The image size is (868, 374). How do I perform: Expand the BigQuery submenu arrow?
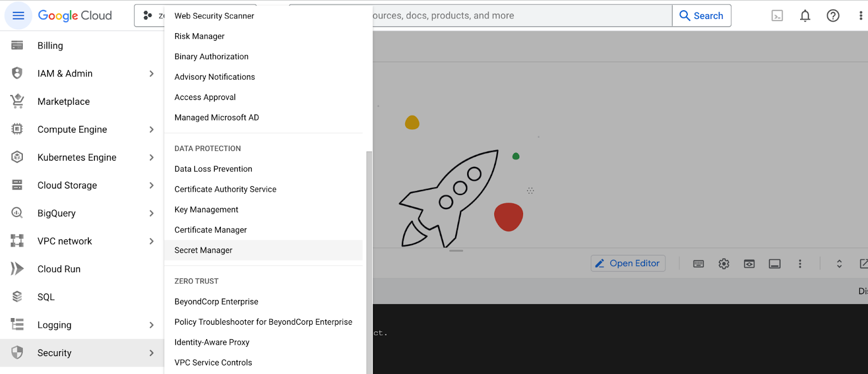click(x=151, y=213)
